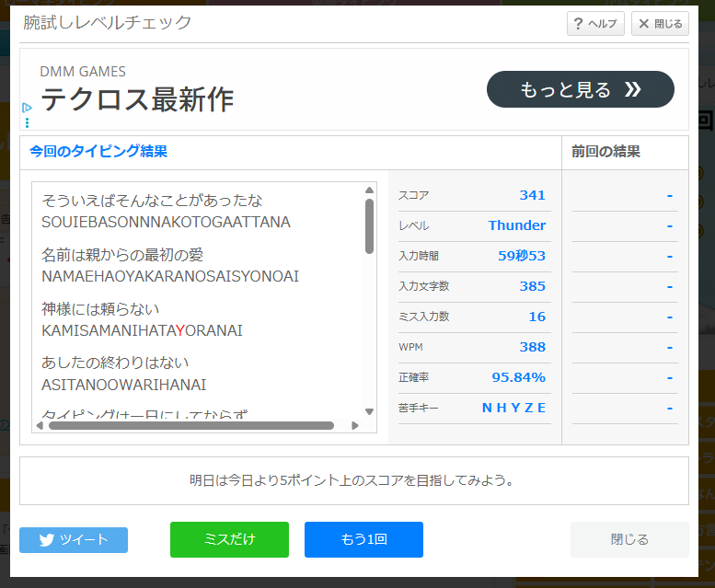Click the DMM GAMES ad label

(83, 72)
